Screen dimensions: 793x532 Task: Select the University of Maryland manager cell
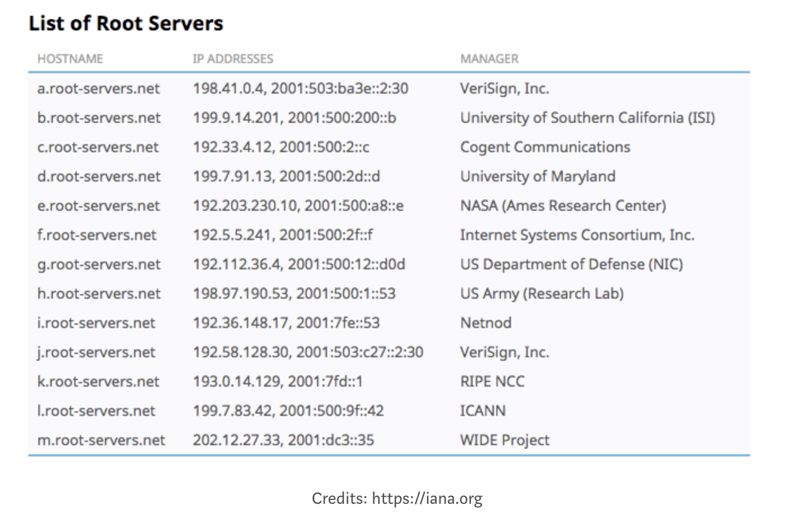click(538, 176)
